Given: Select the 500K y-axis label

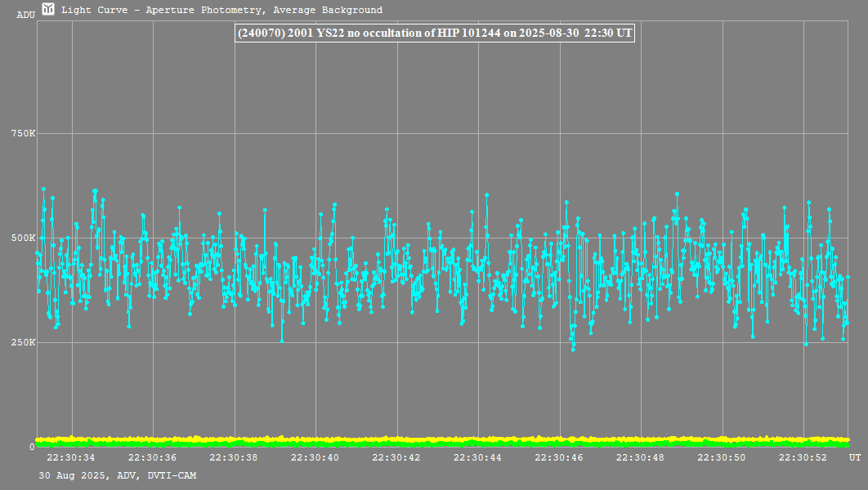Looking at the screenshot, I should click(21, 238).
